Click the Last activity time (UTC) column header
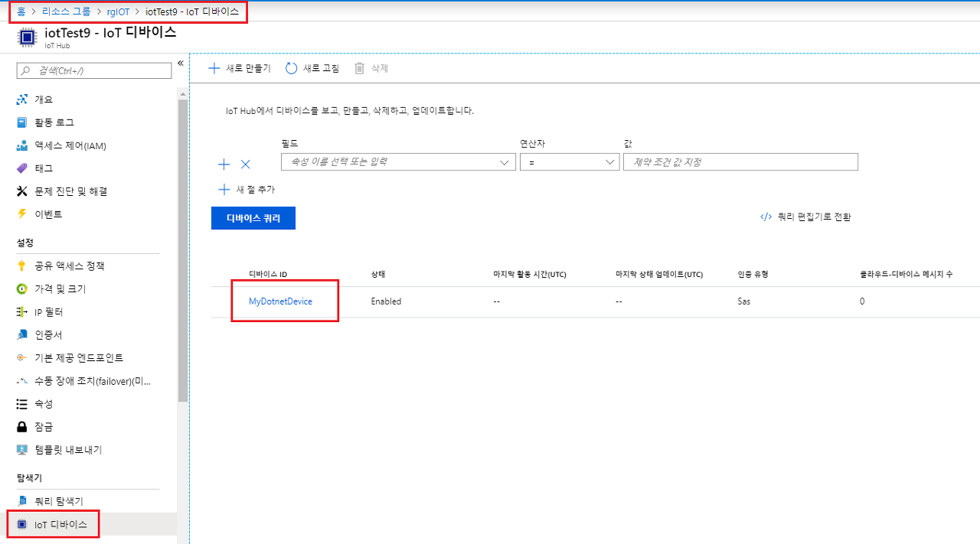 [x=530, y=274]
